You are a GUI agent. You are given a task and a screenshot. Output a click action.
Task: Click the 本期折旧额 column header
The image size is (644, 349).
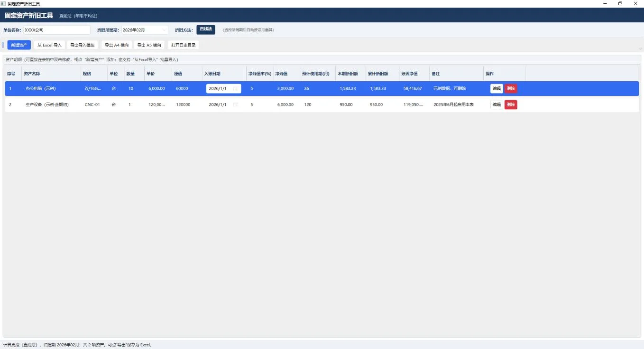tap(350, 74)
